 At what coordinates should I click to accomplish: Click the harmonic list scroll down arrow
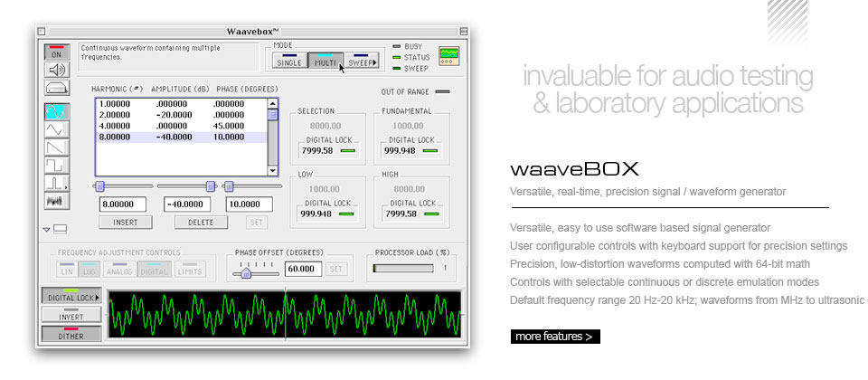click(273, 171)
